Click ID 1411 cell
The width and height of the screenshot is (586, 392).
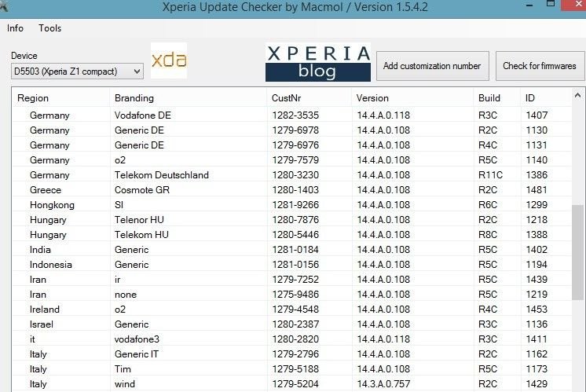537,339
